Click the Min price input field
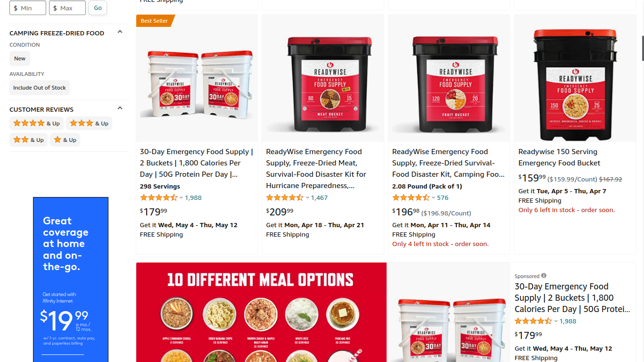This screenshot has width=644, height=362. (x=28, y=8)
